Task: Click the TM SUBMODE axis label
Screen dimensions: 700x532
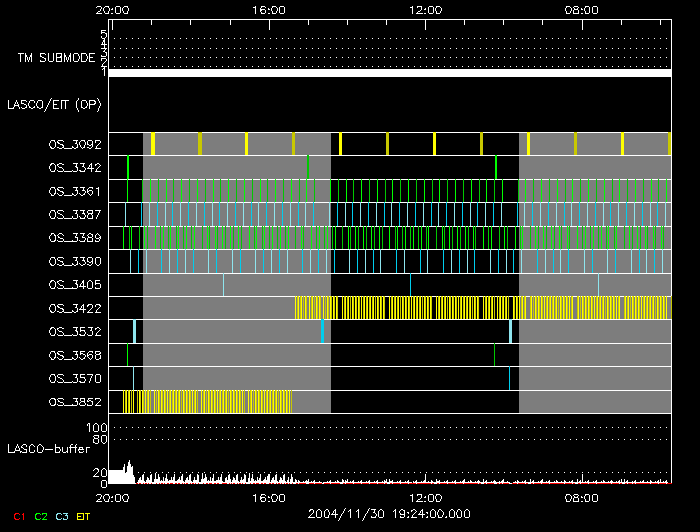Action: coord(56,58)
